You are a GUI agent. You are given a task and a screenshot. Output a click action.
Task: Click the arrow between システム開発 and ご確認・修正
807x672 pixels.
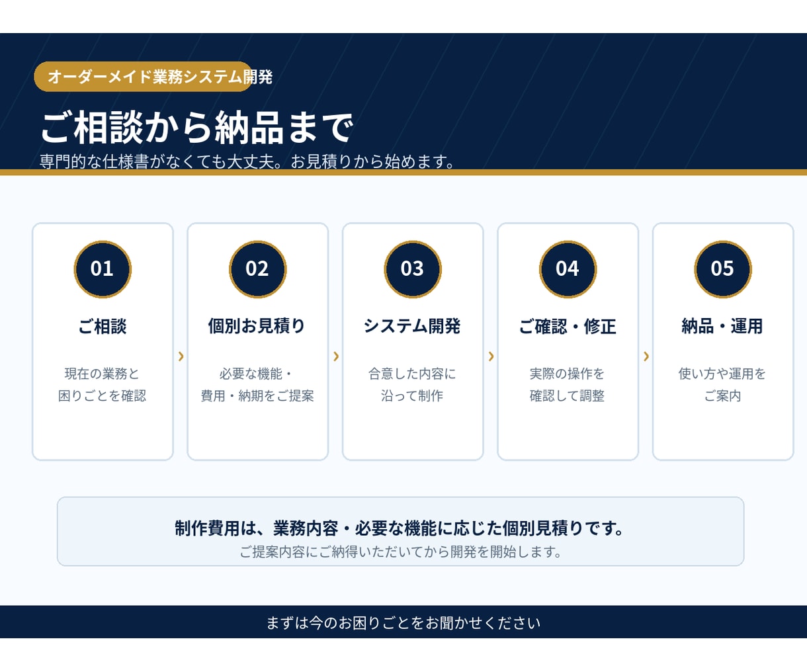(x=491, y=357)
